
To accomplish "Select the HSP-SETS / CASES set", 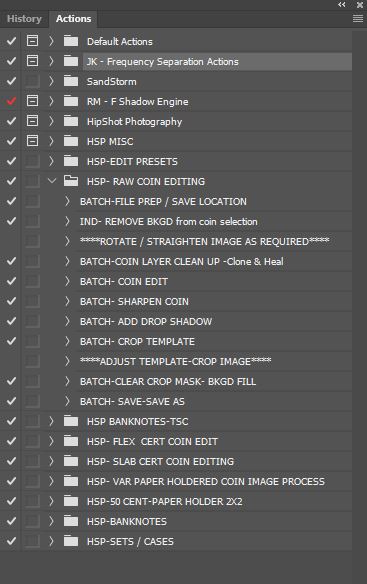I will pyautogui.click(x=130, y=542).
